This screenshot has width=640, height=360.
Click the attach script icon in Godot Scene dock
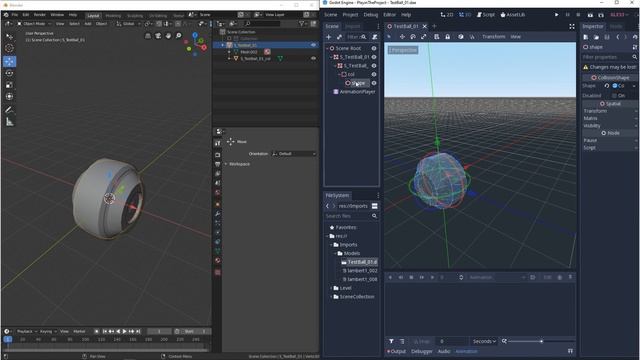pos(374,37)
